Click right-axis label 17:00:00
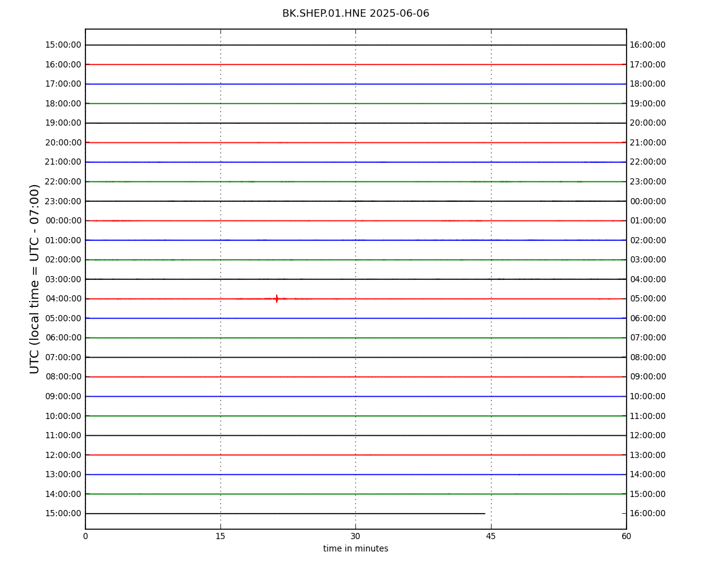The width and height of the screenshot is (712, 588). point(648,64)
